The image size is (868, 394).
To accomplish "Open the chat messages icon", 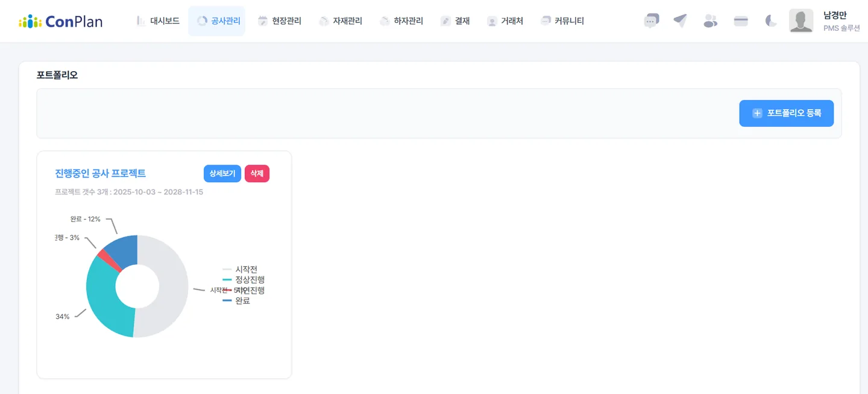I will (x=651, y=21).
